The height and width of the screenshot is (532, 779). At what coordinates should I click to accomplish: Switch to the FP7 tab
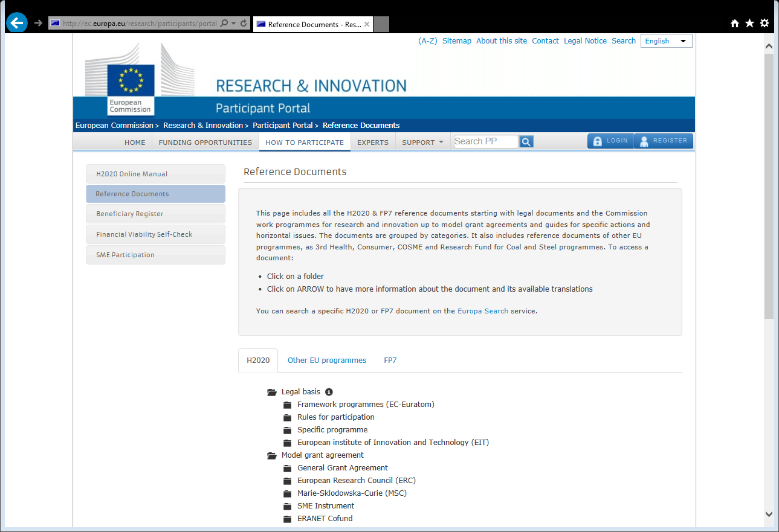[390, 361]
